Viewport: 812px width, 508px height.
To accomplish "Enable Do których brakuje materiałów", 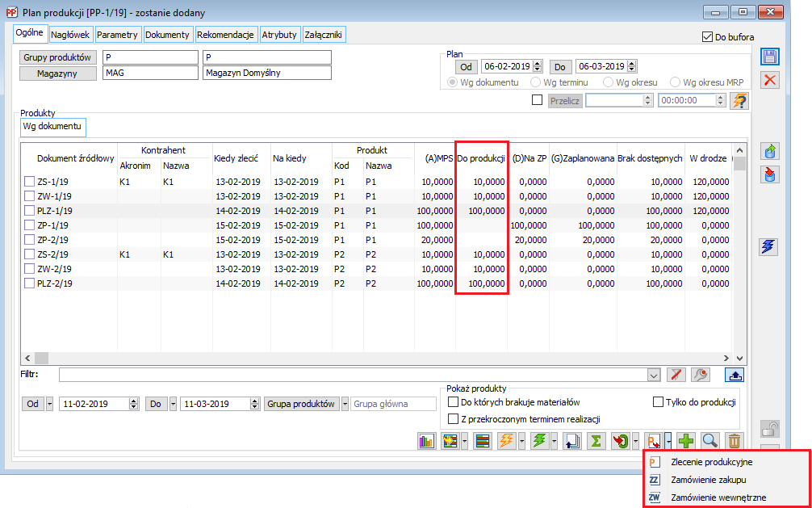I will (453, 401).
